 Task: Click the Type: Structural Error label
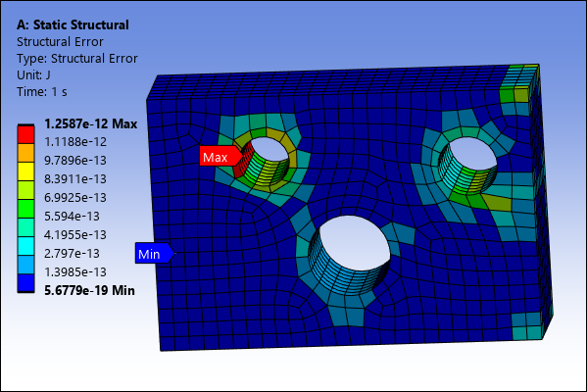(77, 59)
